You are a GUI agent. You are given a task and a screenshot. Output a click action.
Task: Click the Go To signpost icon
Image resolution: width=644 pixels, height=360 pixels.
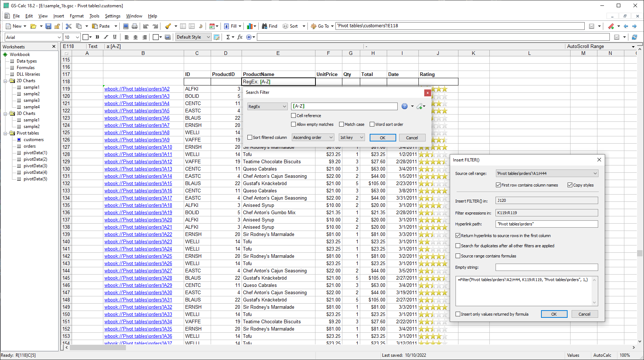pyautogui.click(x=314, y=26)
